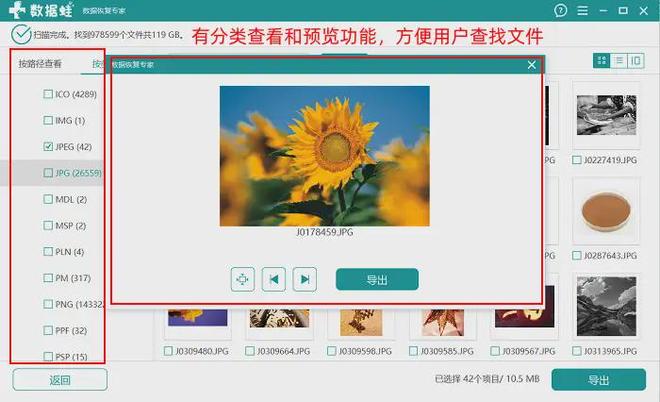This screenshot has width=660, height=402.
Task: Click the sunflower preview image
Action: [325, 156]
